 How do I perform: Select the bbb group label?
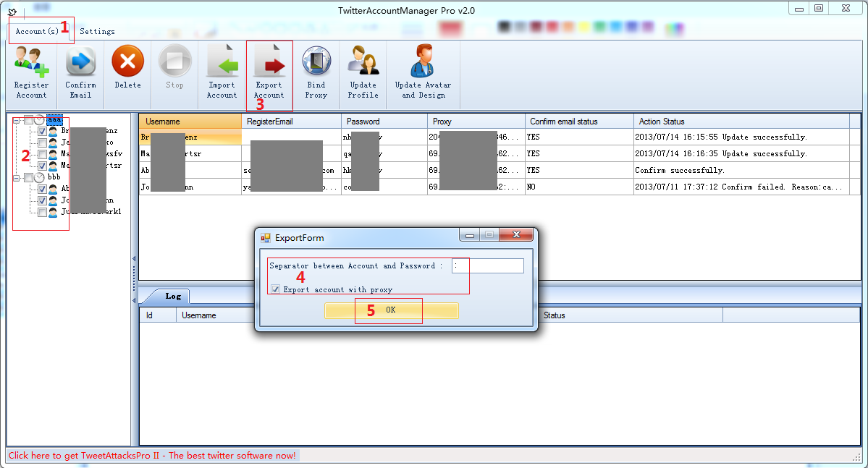(x=54, y=177)
